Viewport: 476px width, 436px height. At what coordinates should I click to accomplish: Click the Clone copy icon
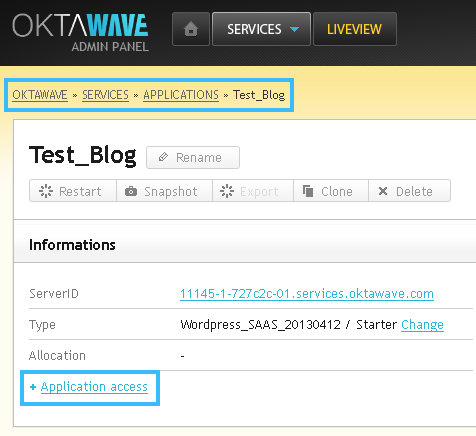pos(308,191)
